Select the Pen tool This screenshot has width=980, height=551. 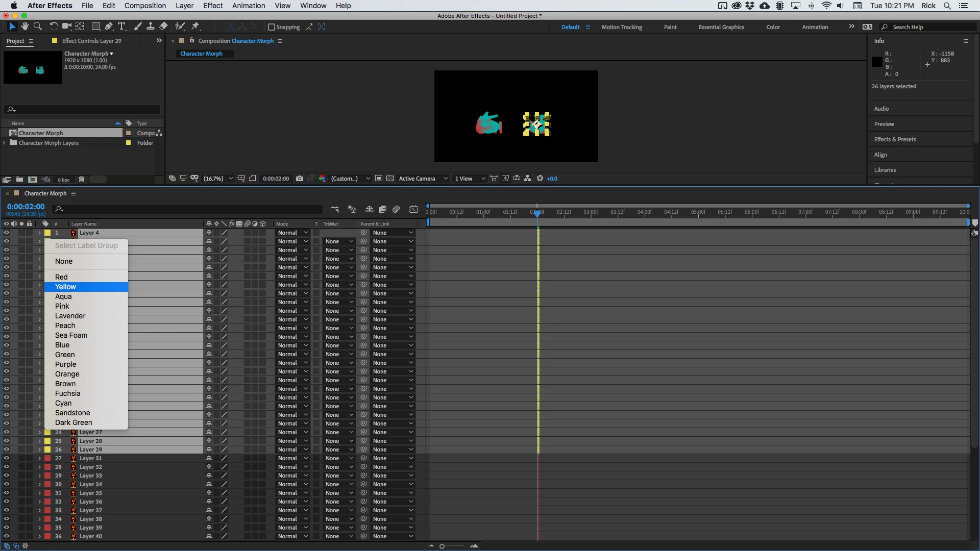pos(108,27)
